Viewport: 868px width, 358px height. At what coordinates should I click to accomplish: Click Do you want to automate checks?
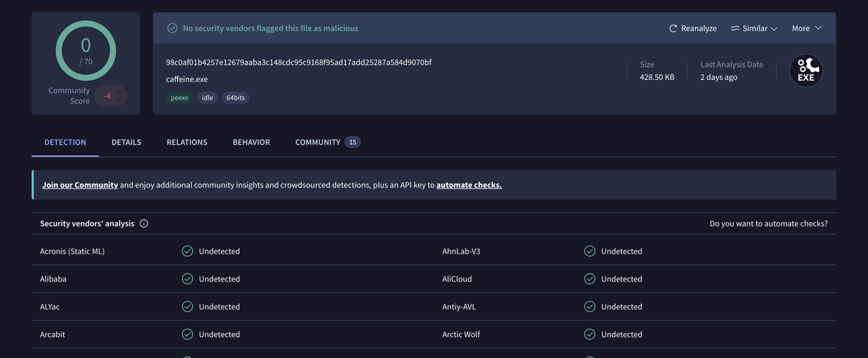click(769, 223)
